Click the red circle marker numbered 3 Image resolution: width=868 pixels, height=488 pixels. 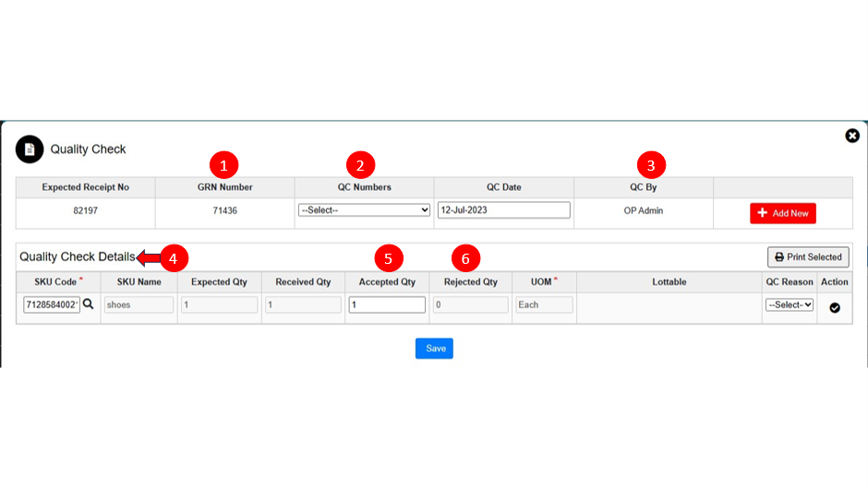coord(651,165)
